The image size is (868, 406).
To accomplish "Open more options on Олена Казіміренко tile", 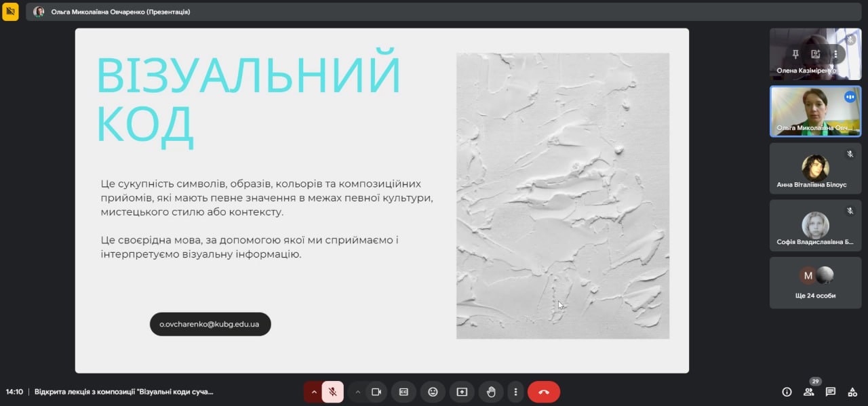I will pos(835,54).
